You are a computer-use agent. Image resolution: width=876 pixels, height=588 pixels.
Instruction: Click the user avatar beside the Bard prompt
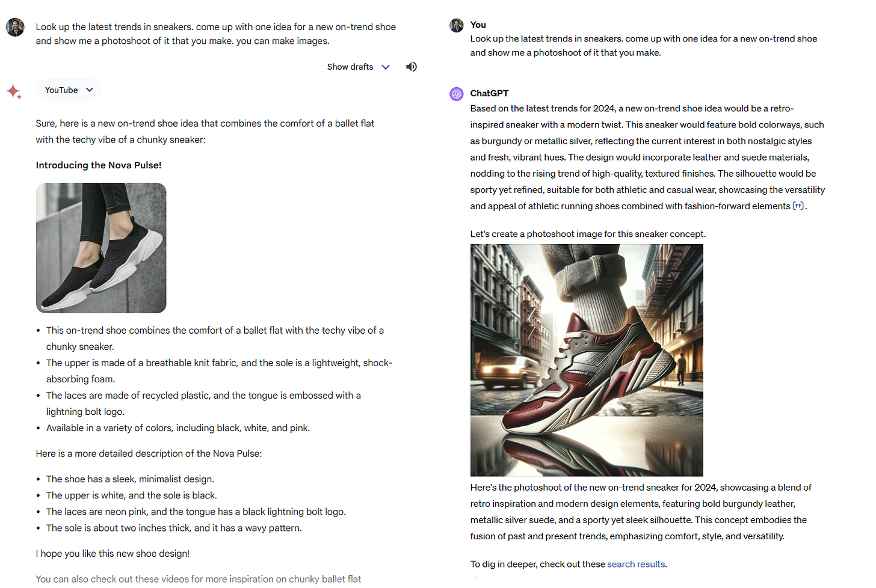(15, 27)
